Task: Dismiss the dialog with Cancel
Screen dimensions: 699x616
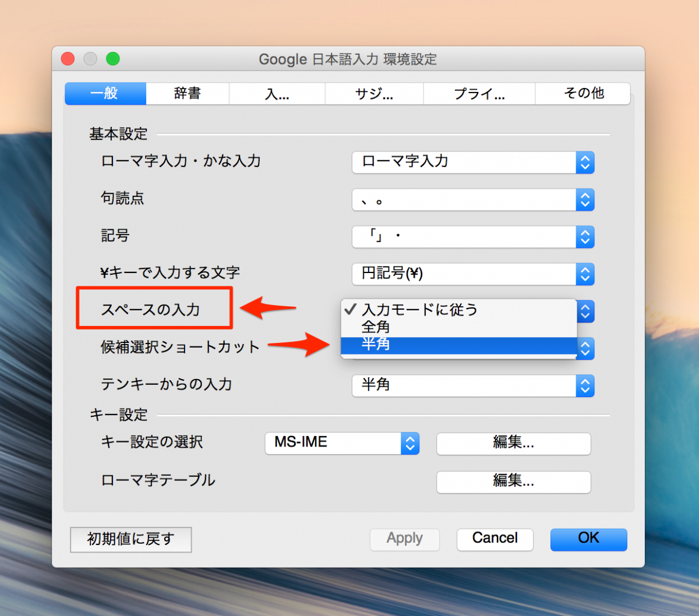Action: 494,539
